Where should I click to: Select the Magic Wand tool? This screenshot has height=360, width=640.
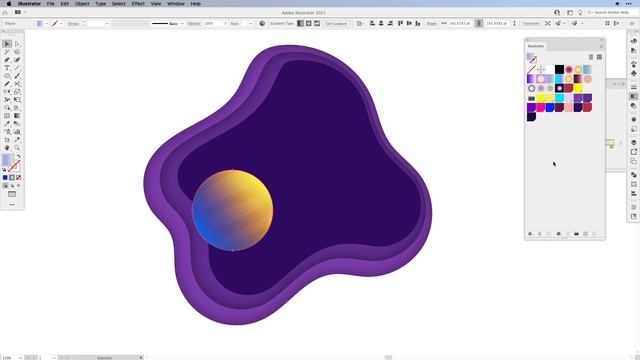tap(7, 52)
